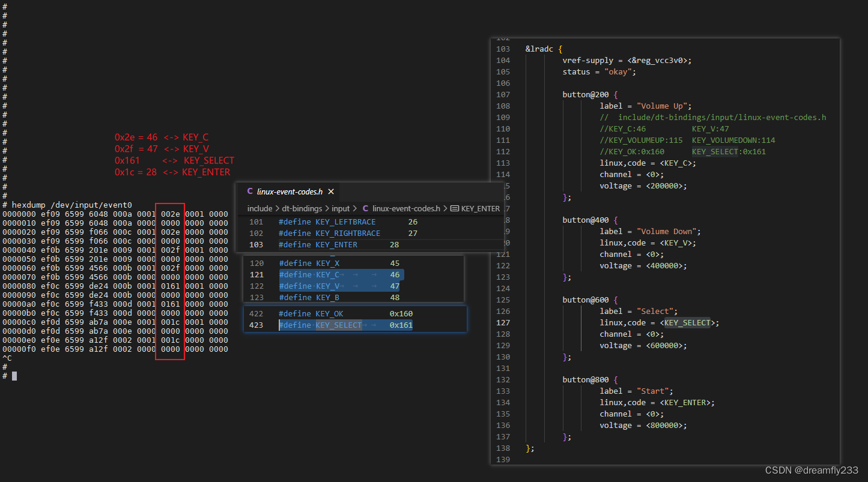Screen dimensions: 868x482
Task: Click the 'voltage = <600000>;' line
Action: click(x=643, y=345)
